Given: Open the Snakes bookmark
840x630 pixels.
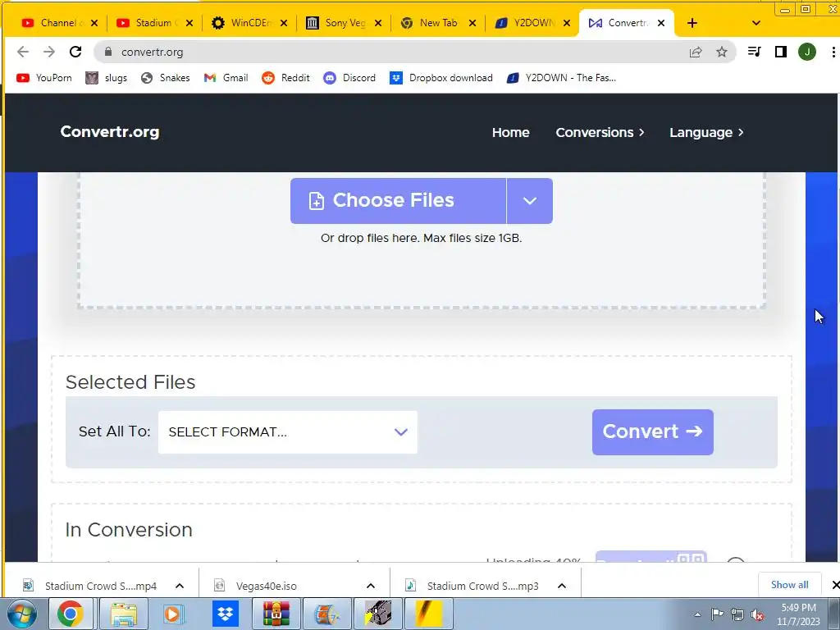Looking at the screenshot, I should pos(166,78).
